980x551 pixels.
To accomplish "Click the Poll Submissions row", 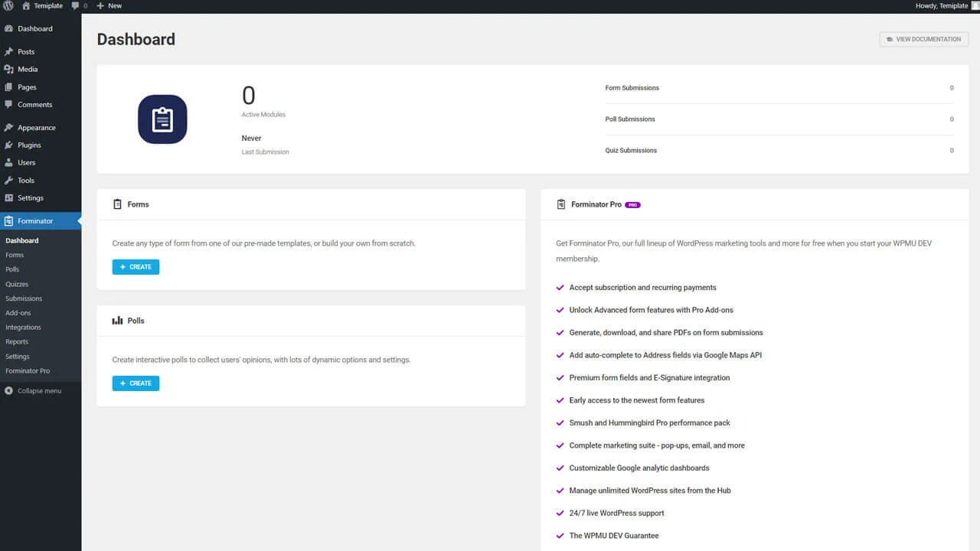I will click(779, 119).
